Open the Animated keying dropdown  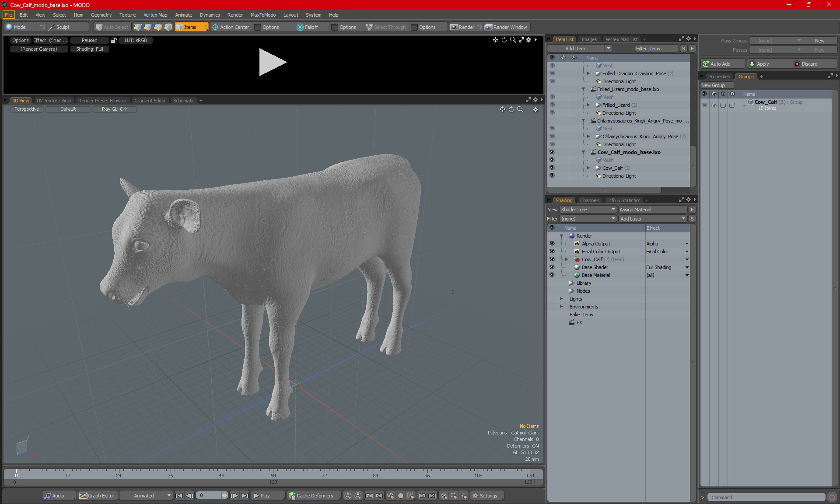(146, 496)
